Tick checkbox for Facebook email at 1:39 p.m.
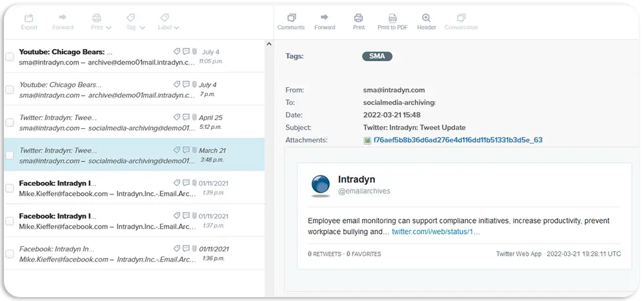Screen dimensions: 644x301 pyautogui.click(x=10, y=188)
